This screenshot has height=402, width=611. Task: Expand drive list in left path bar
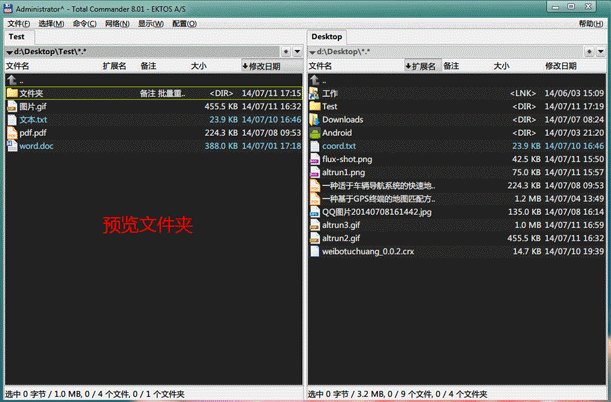pos(8,51)
